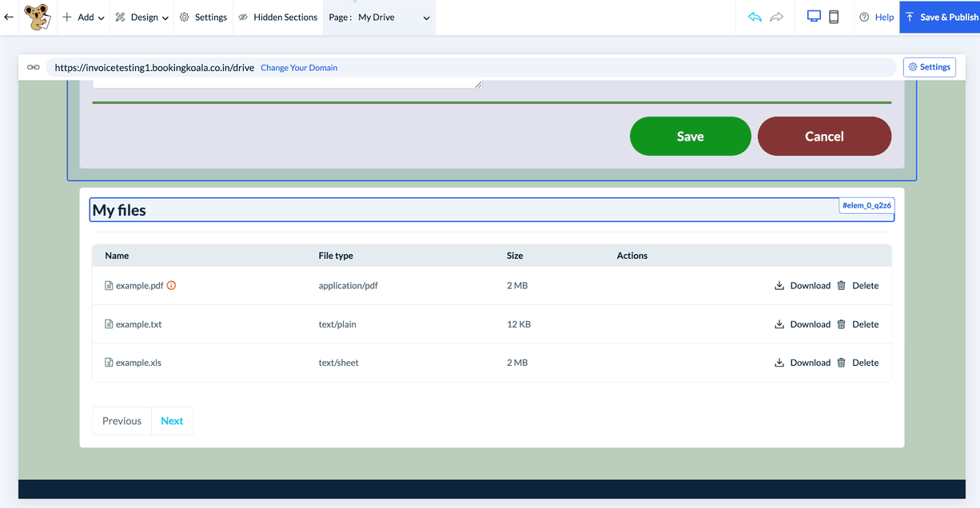980x508 pixels.
Task: Click the green Save button
Action: pos(691,136)
